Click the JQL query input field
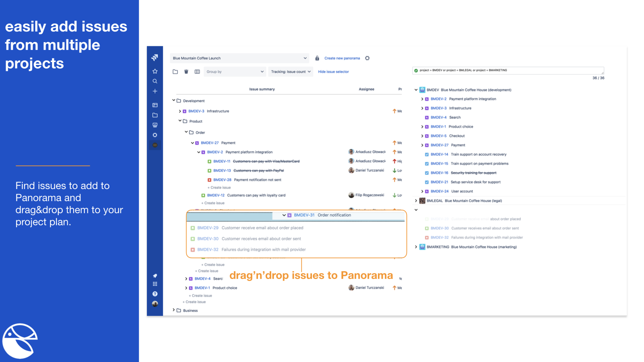644x362 pixels. click(508, 70)
